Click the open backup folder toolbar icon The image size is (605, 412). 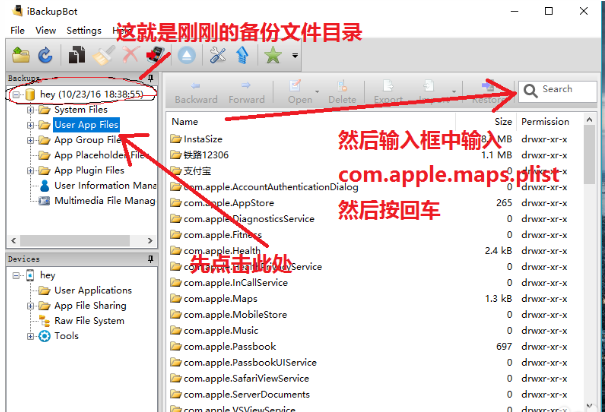click(21, 55)
